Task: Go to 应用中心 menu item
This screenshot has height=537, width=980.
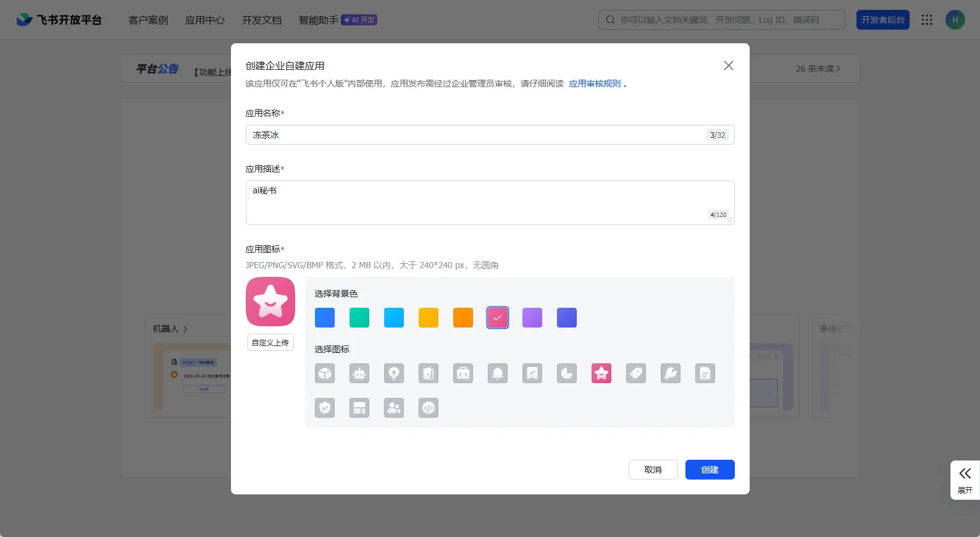Action: (205, 20)
